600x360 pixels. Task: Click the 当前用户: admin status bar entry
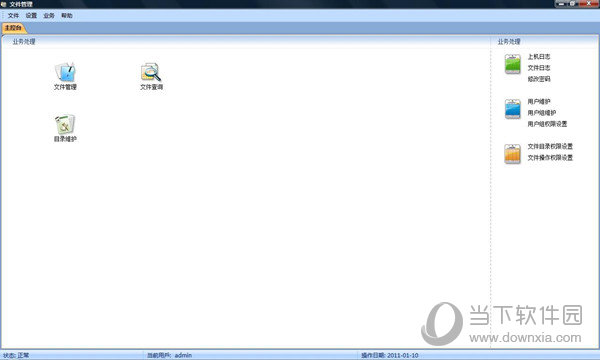point(170,355)
